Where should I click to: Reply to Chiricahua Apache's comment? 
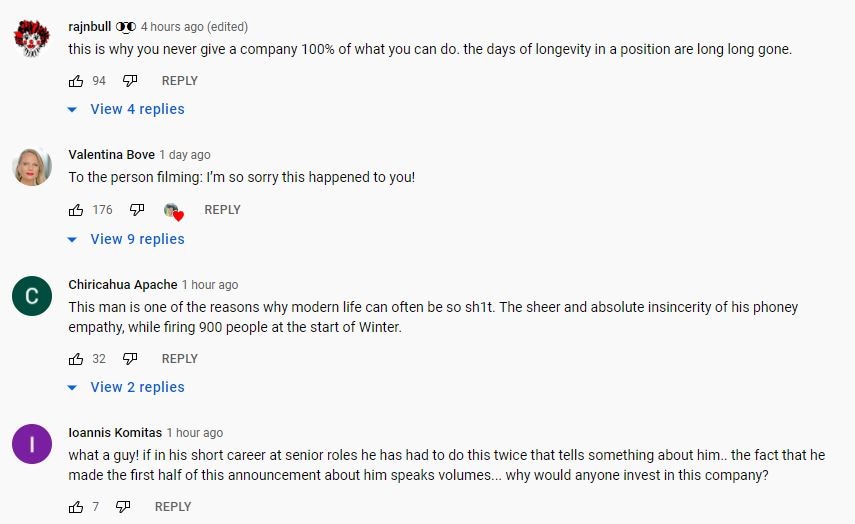pyautogui.click(x=180, y=359)
